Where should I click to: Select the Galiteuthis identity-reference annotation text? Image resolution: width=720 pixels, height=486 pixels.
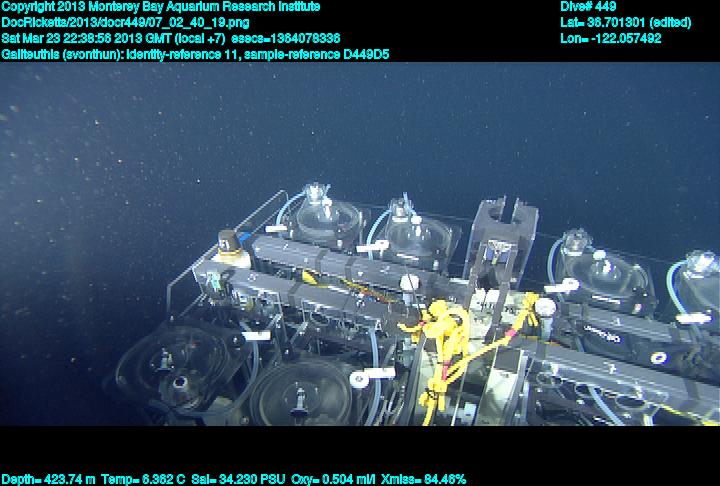tap(195, 53)
